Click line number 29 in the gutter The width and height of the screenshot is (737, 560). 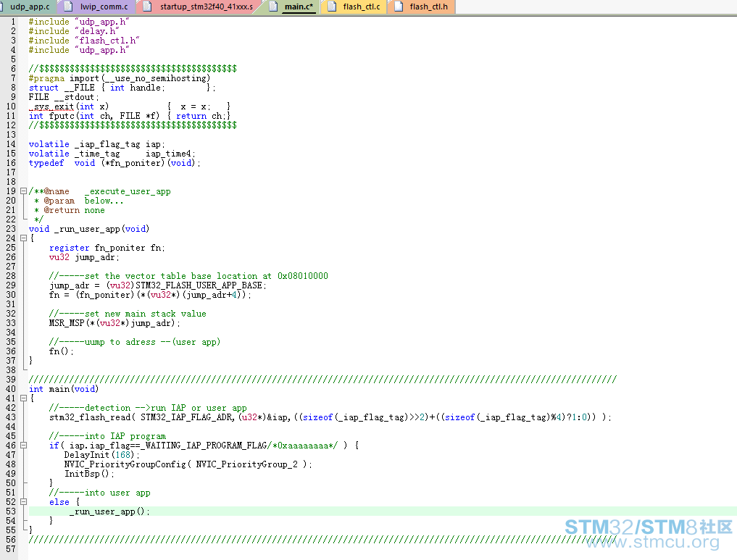11,285
